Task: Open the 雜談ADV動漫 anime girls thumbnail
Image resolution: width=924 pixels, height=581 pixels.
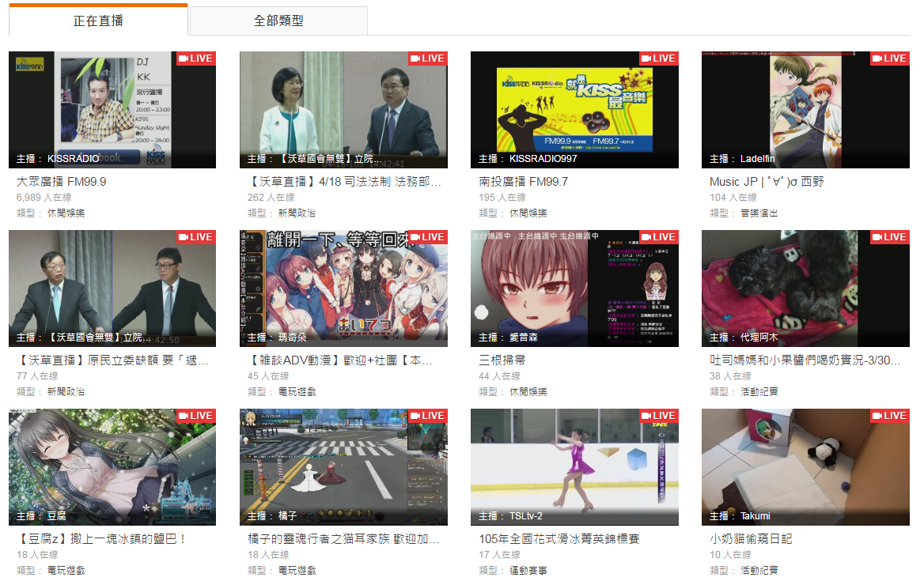Action: point(343,289)
